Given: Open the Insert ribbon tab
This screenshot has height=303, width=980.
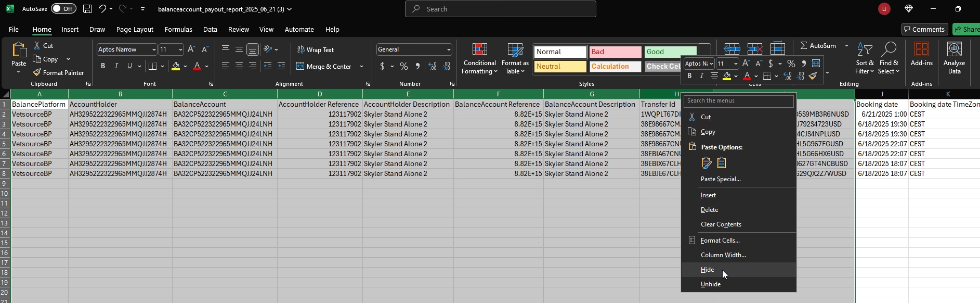Looking at the screenshot, I should point(70,30).
